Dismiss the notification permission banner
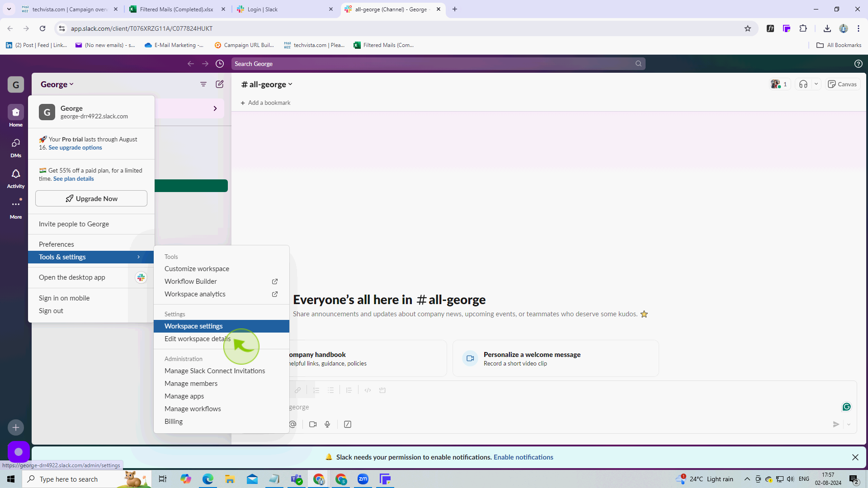Image resolution: width=868 pixels, height=488 pixels. point(855,457)
